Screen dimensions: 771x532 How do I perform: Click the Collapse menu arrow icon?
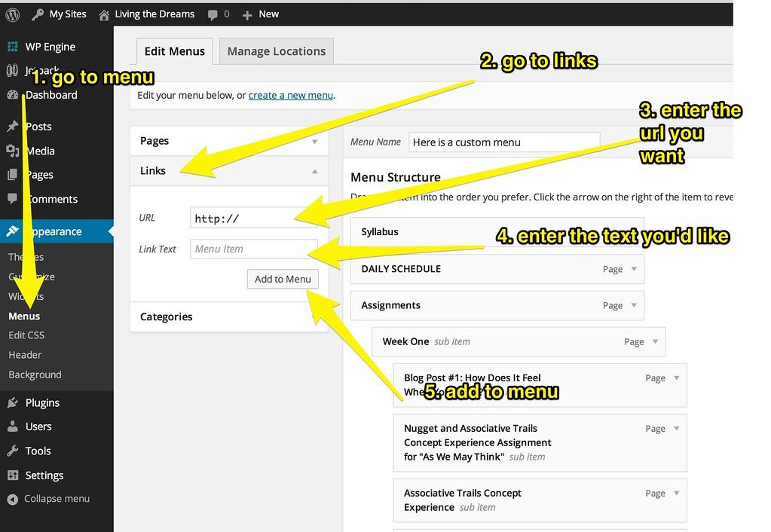[12, 499]
